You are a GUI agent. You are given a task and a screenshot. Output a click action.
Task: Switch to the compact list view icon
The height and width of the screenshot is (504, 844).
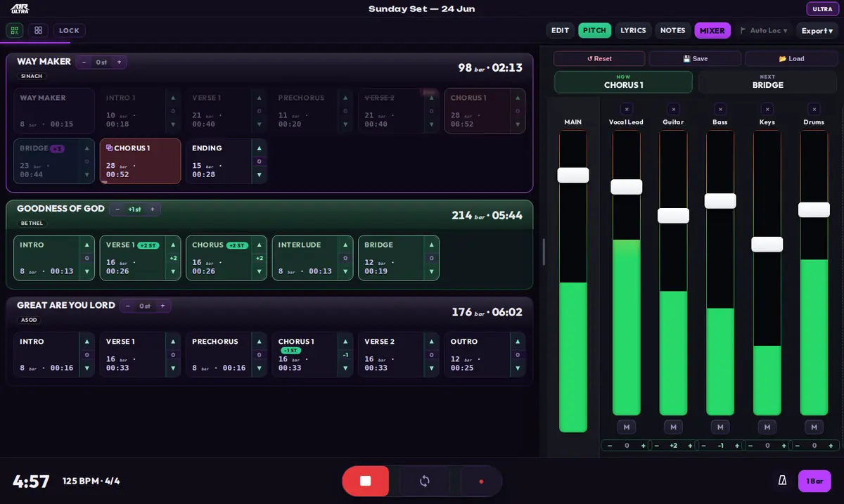click(x=15, y=30)
